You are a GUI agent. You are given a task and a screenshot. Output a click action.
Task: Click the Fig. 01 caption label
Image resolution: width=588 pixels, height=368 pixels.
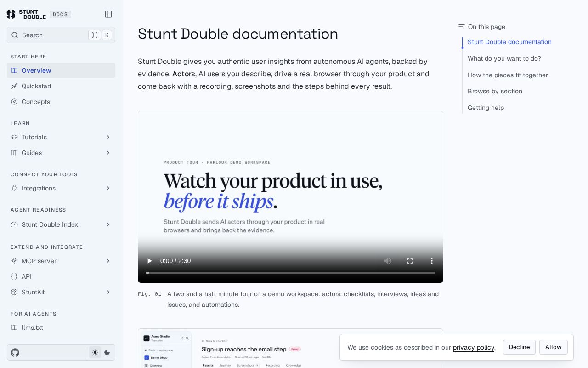[150, 294]
